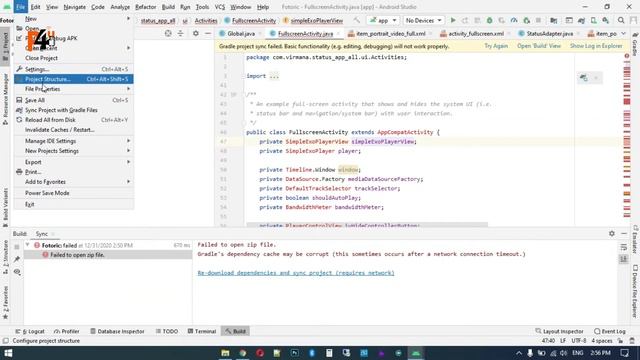Viewport: 640px width, 360px height.
Task: Click the soft-wrap icon in the build output
Action: pos(624,247)
